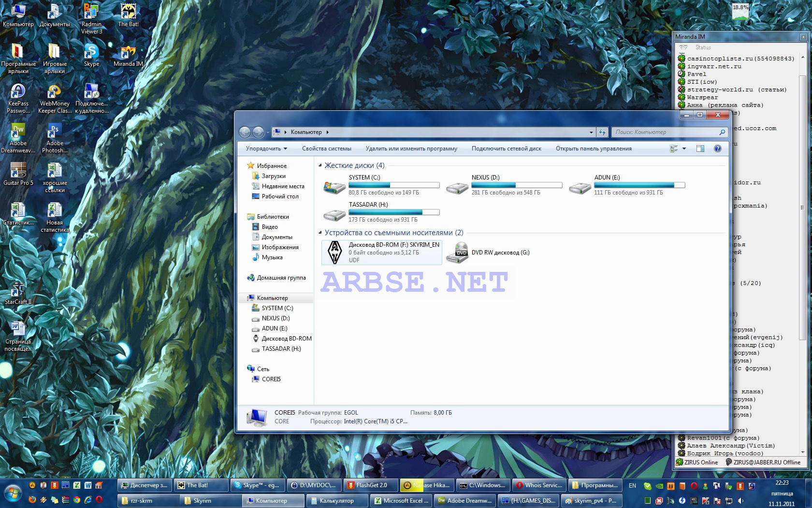812x508 pixels.
Task: Click Открыть панель управления
Action: click(594, 149)
